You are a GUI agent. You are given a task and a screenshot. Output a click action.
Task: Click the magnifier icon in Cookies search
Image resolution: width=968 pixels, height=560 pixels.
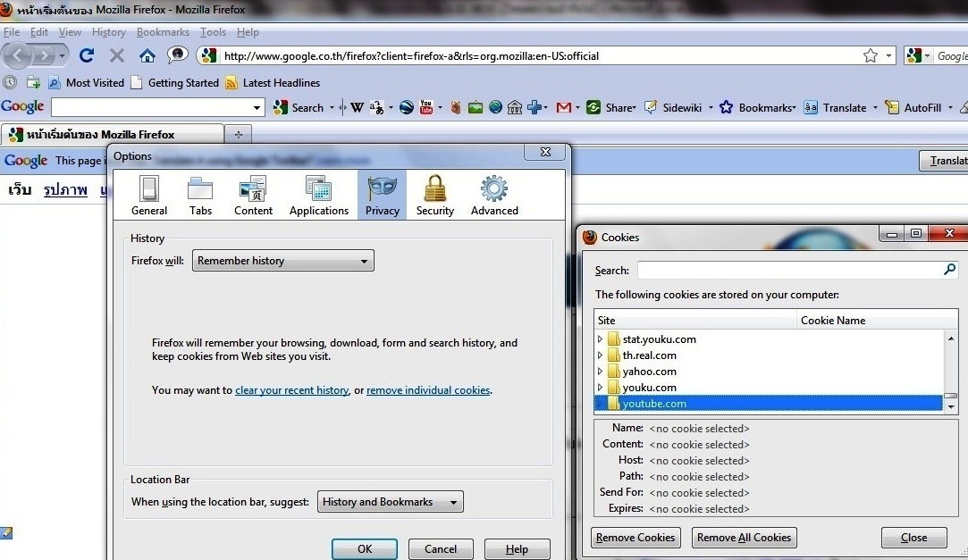pos(949,269)
